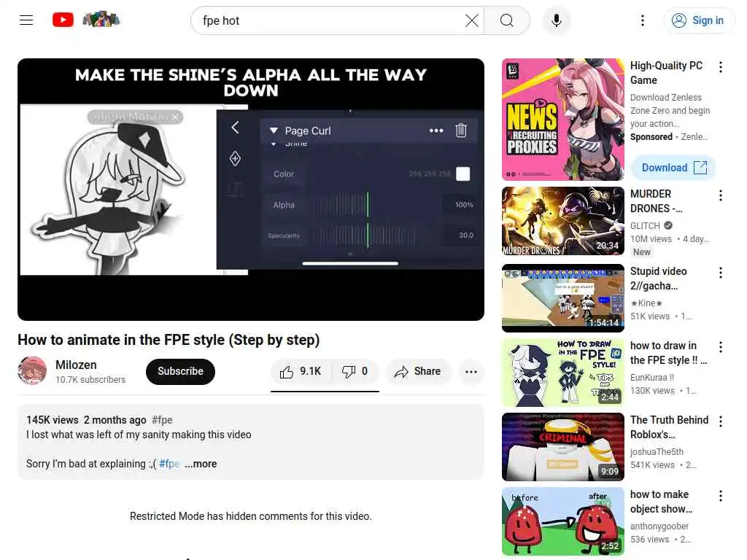Open Milozen channel avatar
Screen dimensions: 747x560
pyautogui.click(x=32, y=371)
